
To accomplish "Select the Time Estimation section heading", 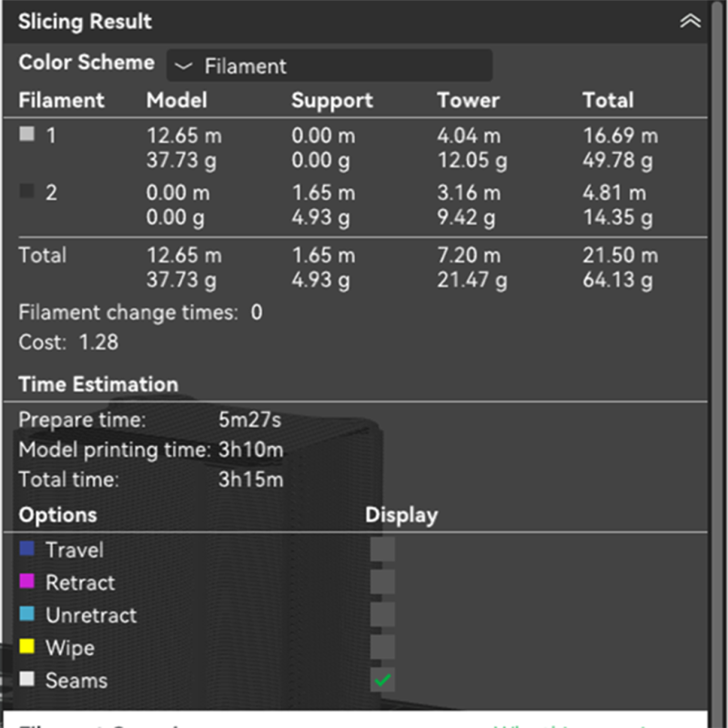I will (98, 384).
